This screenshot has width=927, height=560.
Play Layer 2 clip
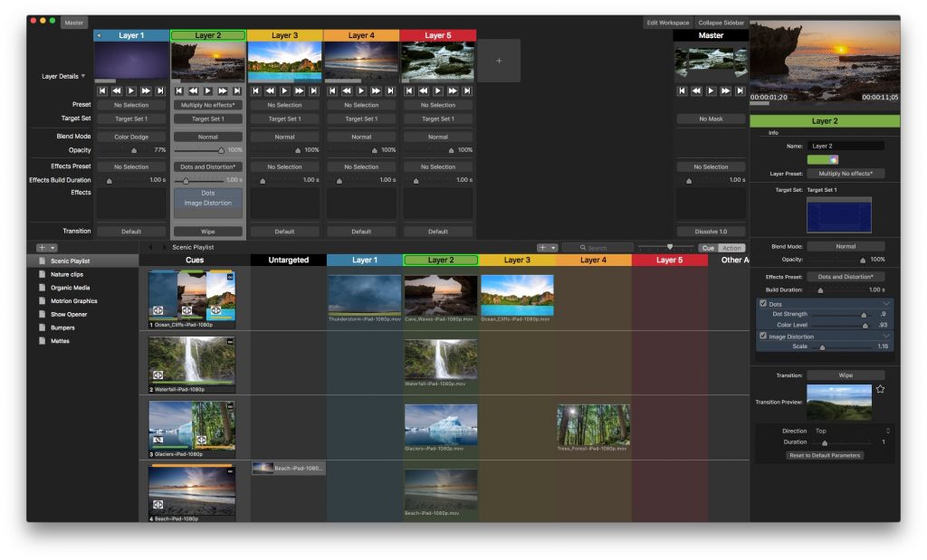[x=208, y=91]
